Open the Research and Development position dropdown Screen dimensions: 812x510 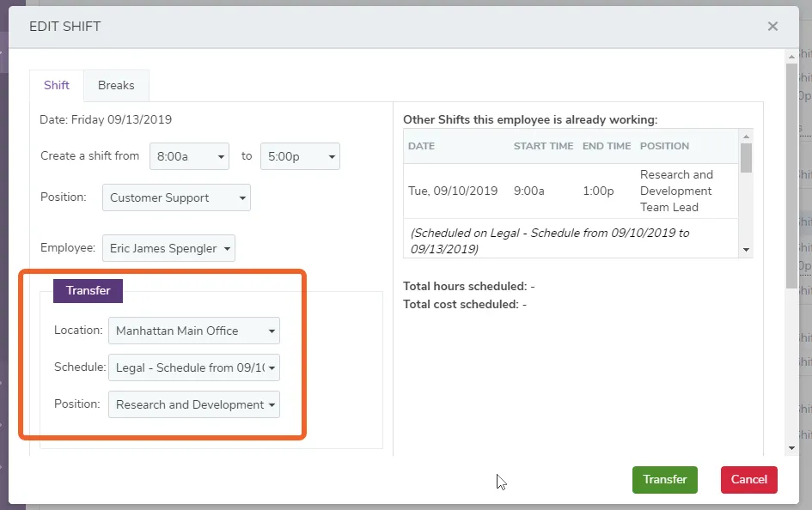point(193,404)
